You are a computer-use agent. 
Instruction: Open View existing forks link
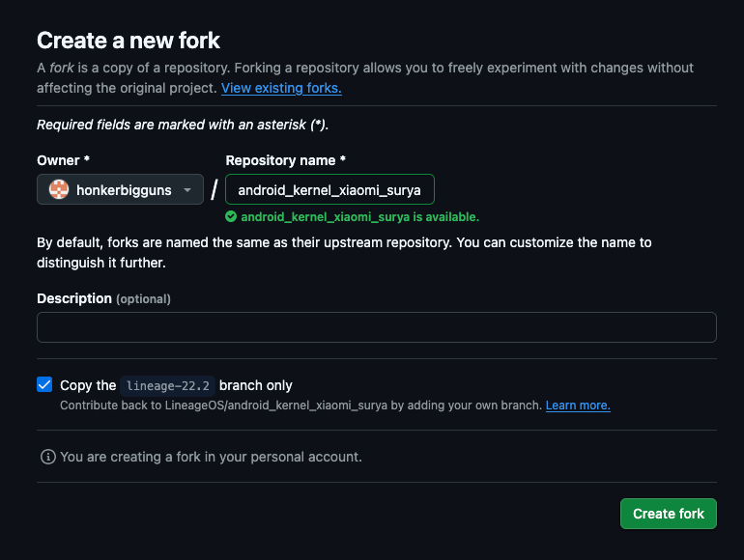point(281,88)
